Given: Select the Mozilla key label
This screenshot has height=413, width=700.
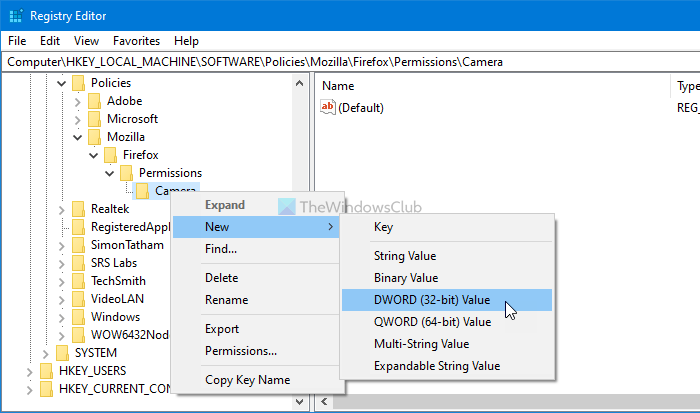Looking at the screenshot, I should [126, 137].
